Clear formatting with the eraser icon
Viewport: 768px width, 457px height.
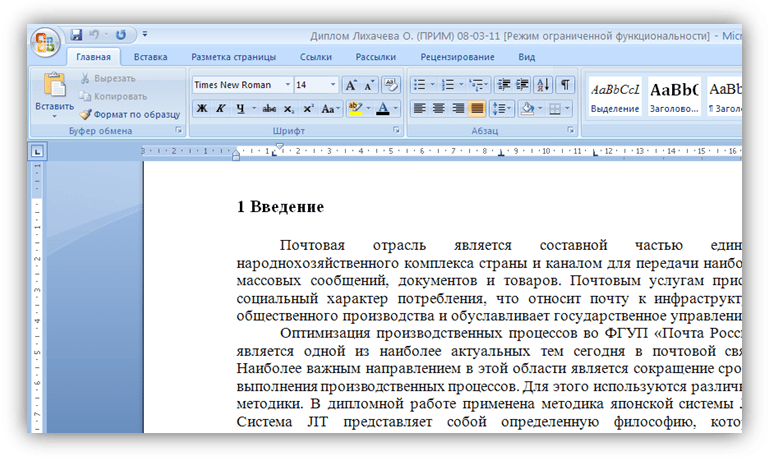(390, 85)
